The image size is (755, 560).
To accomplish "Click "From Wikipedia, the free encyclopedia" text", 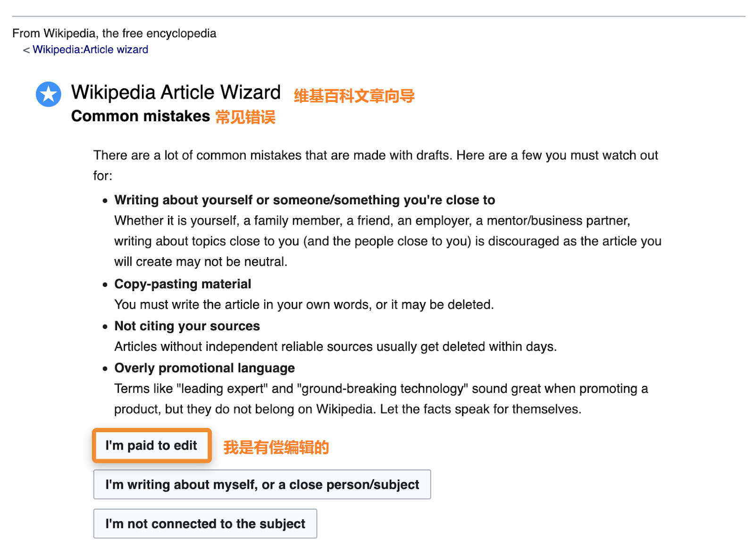I will pyautogui.click(x=114, y=33).
